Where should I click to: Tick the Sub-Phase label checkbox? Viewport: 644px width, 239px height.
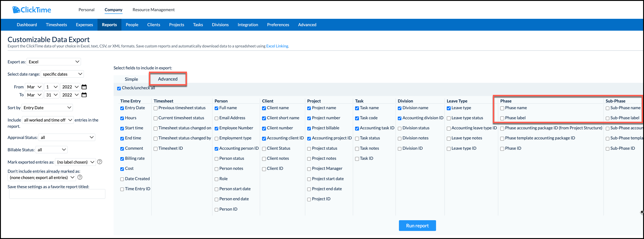(608, 118)
